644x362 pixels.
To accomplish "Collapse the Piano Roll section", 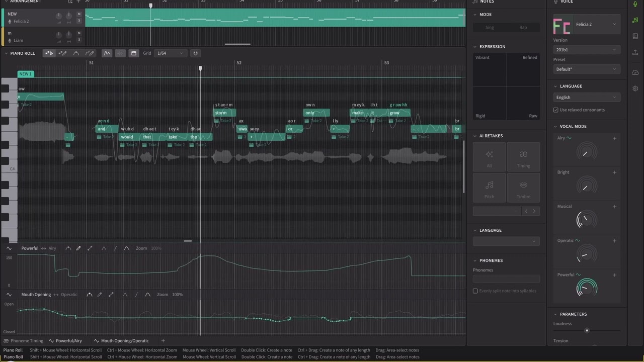I will pos(6,53).
